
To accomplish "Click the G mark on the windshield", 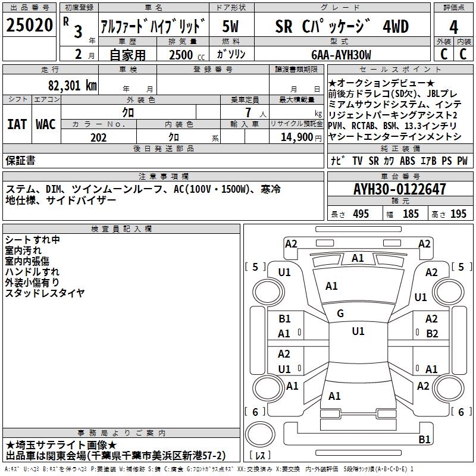I will point(340,314).
